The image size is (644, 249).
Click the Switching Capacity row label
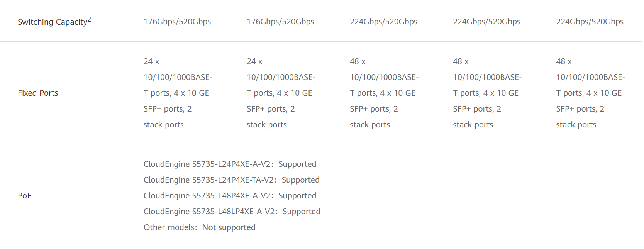click(52, 22)
